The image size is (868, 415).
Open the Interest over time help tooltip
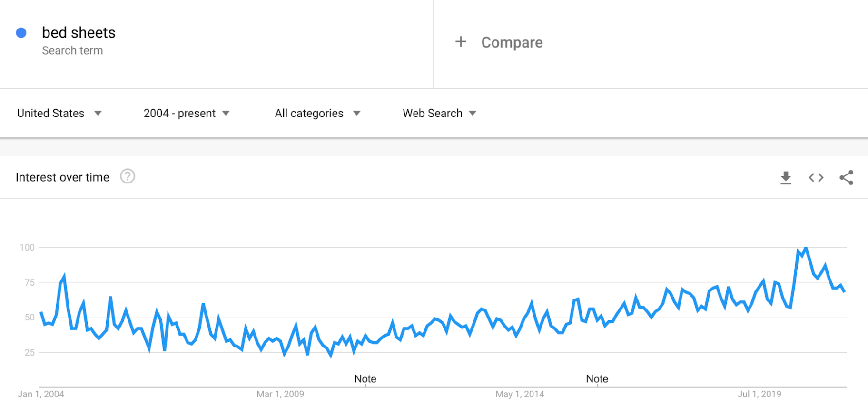point(128,177)
